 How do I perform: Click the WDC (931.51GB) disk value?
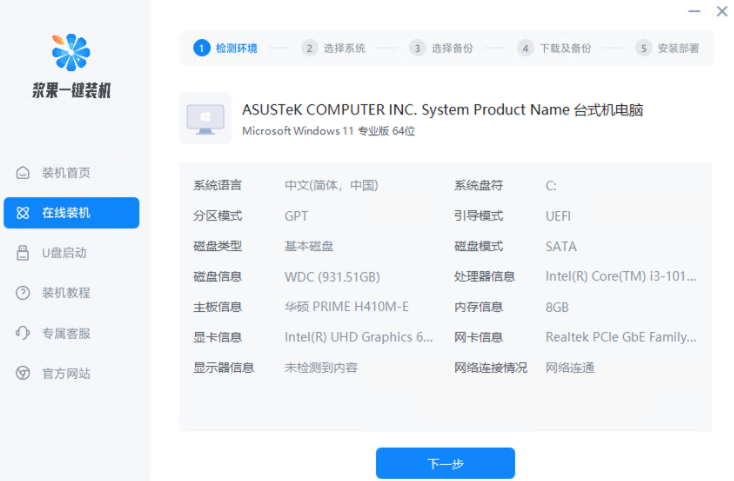332,277
